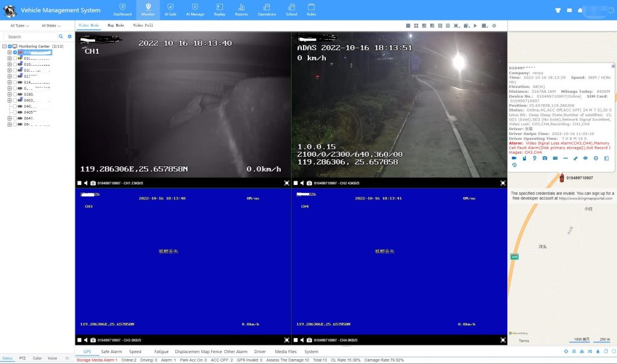This screenshot has height=364, width=617.
Task: Click into the vehicle Search field
Action: click(30, 37)
